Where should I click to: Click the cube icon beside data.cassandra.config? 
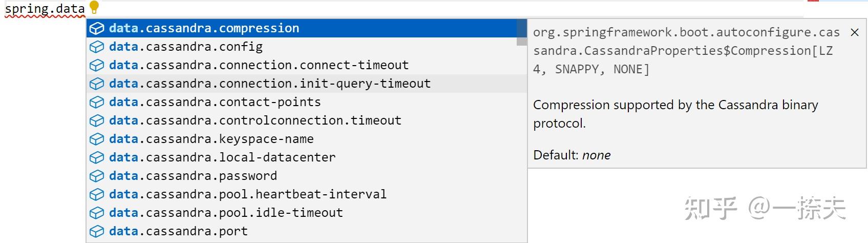tap(97, 47)
